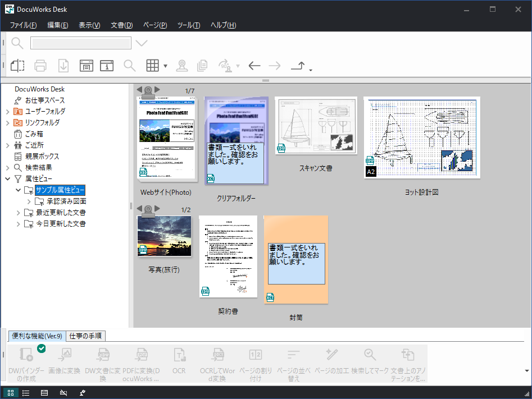Open the thumbnail view dropdown arrow
The image size is (532, 399).
164,66
